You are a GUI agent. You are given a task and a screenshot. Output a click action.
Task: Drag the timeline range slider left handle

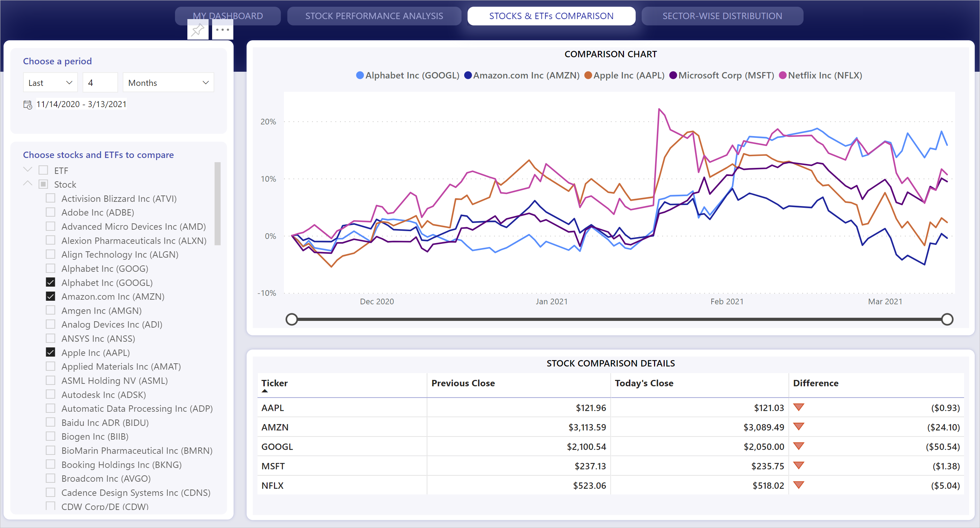[x=292, y=319]
